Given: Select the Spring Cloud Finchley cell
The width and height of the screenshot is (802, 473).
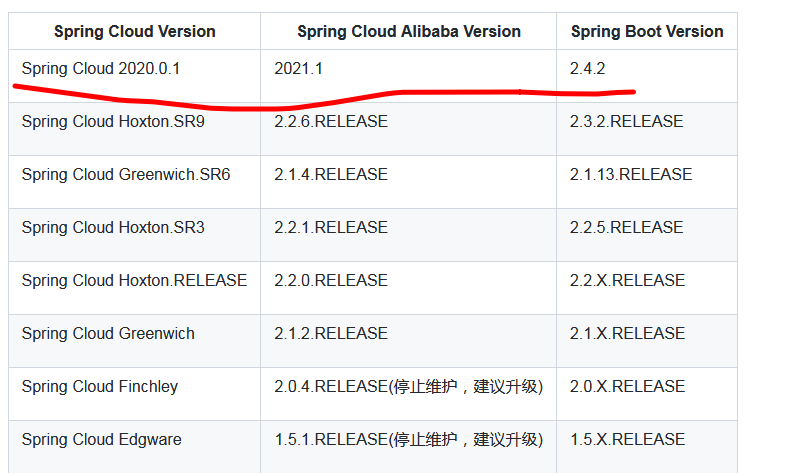Looking at the screenshot, I should (x=99, y=387).
